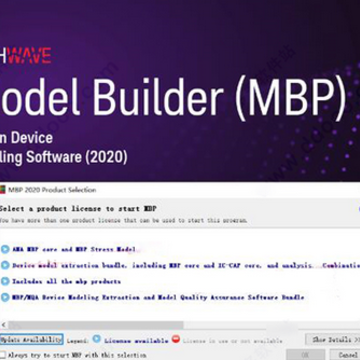Select the ANA MBP core and MBP Stress Model license
The width and height of the screenshot is (360, 360).
tap(74, 249)
